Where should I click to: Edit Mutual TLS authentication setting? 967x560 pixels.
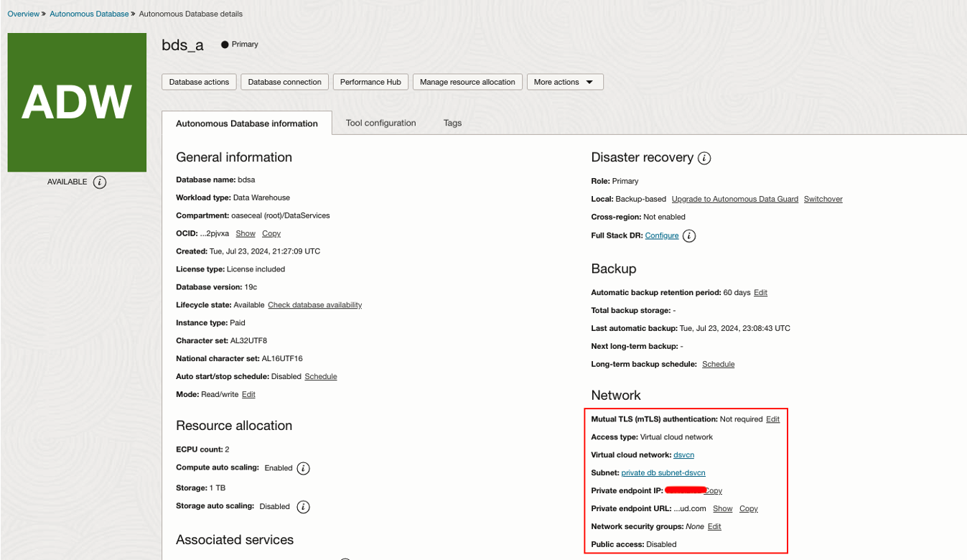pos(772,419)
